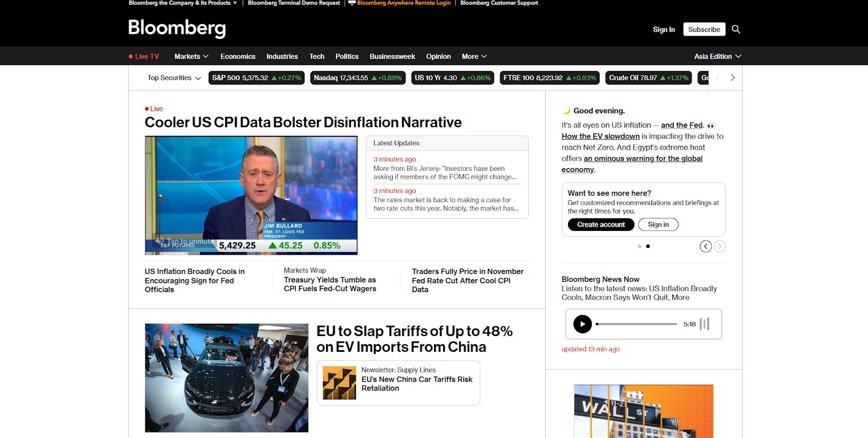Select the first carousel dot

pyautogui.click(x=640, y=246)
